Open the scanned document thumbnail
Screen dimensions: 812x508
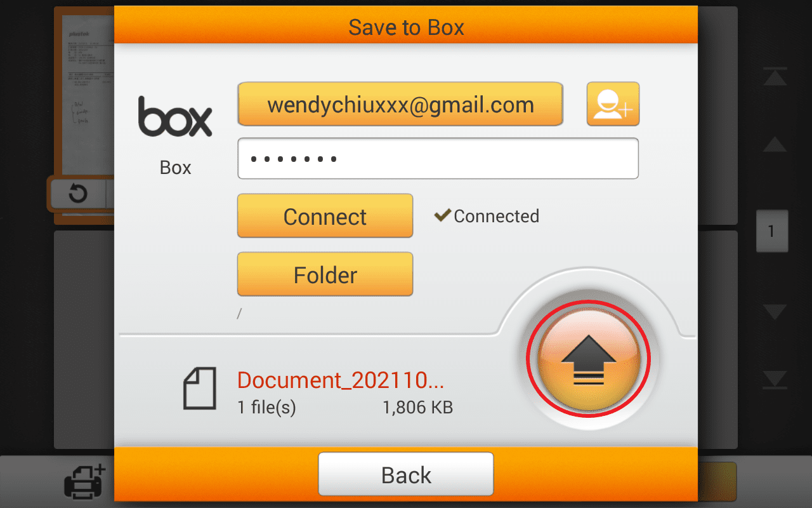click(x=84, y=95)
